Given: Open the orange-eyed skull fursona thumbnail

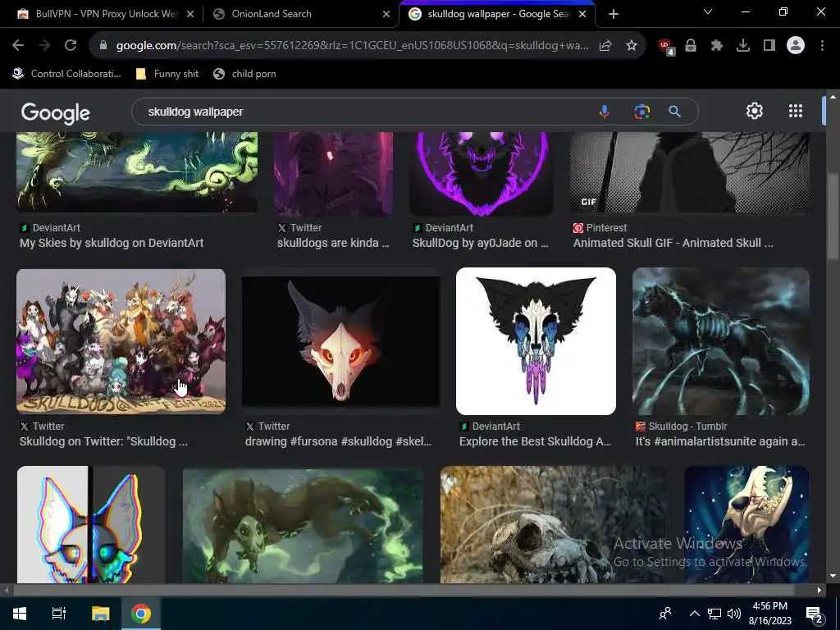Looking at the screenshot, I should click(340, 341).
